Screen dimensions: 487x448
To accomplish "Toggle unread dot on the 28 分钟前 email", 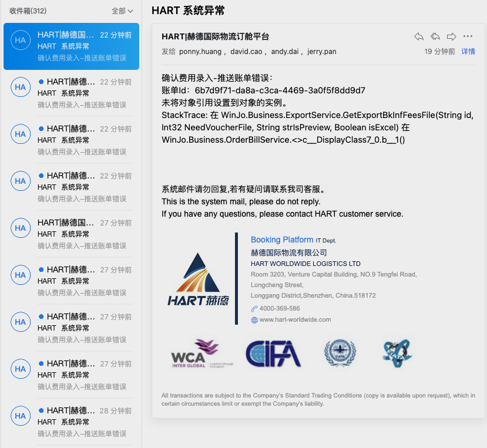I will [x=41, y=410].
